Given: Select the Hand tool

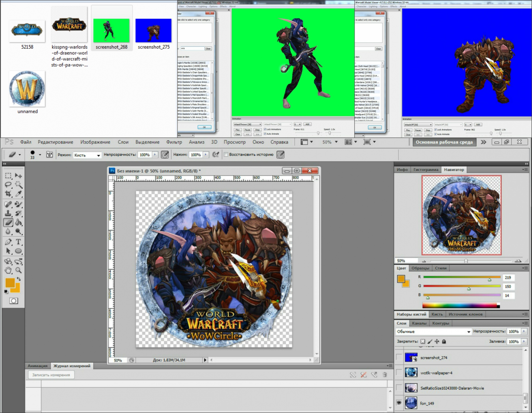Looking at the screenshot, I should (8, 270).
